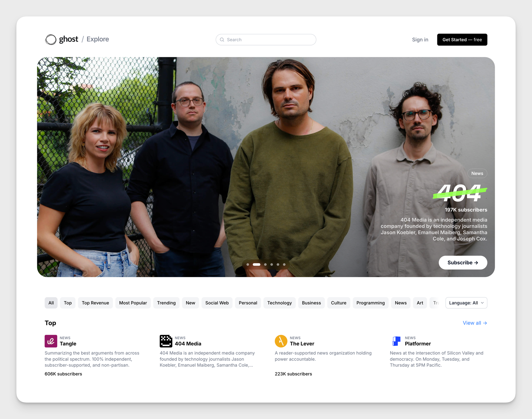The height and width of the screenshot is (419, 532).
Task: Select the Top Revenue filter
Action: tap(95, 303)
